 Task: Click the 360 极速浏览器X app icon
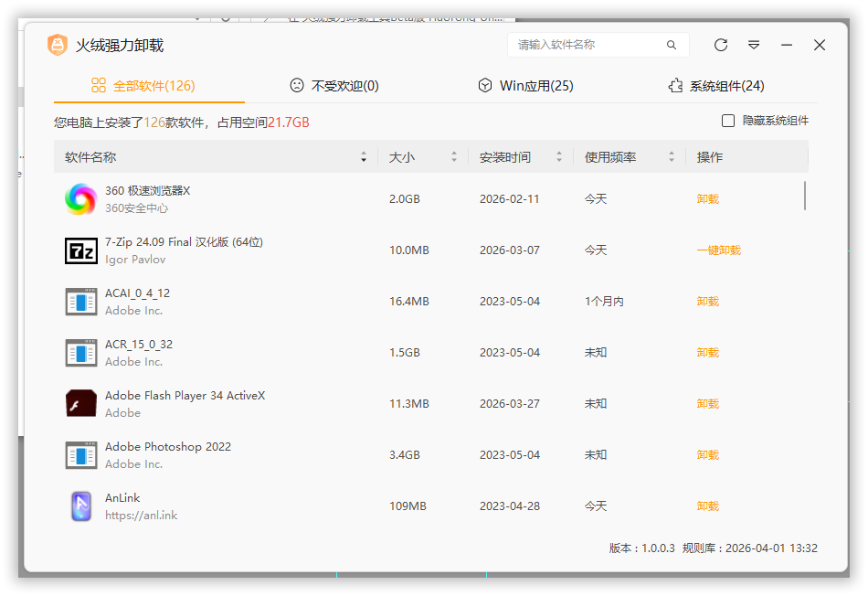(x=80, y=198)
